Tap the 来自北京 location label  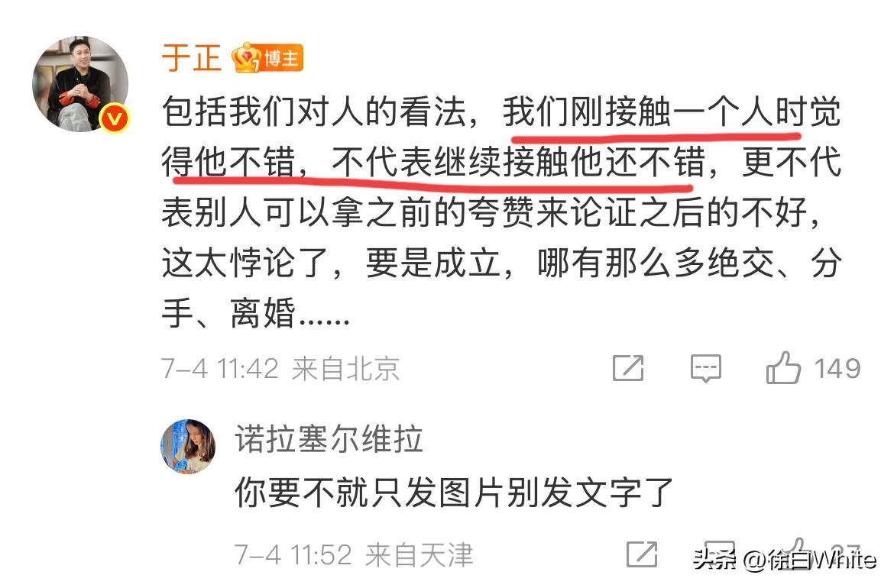pyautogui.click(x=346, y=369)
